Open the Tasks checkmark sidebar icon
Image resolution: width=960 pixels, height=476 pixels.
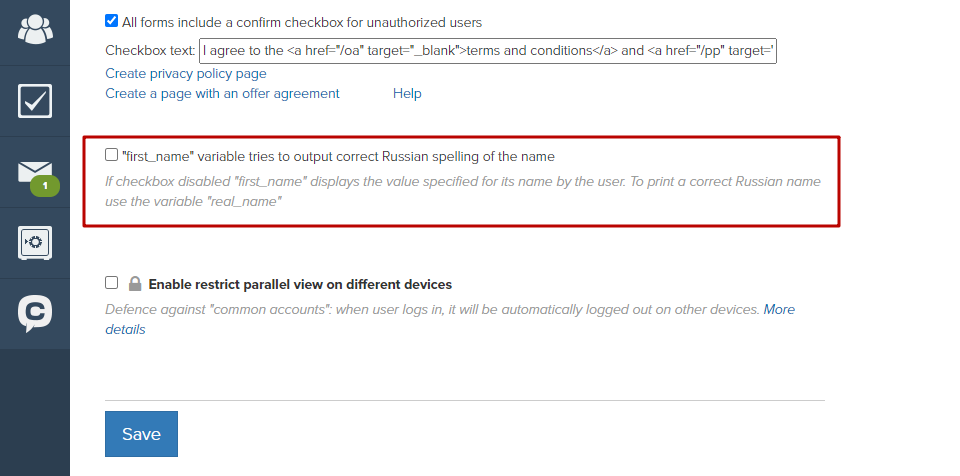(x=35, y=100)
